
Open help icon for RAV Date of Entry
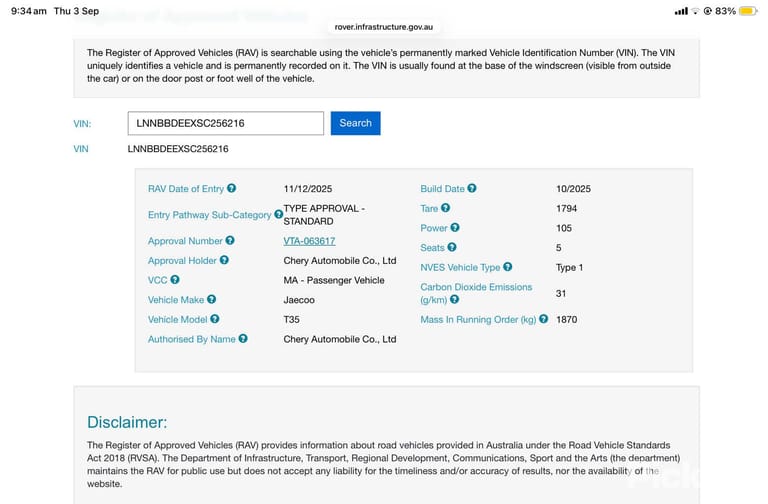point(232,188)
